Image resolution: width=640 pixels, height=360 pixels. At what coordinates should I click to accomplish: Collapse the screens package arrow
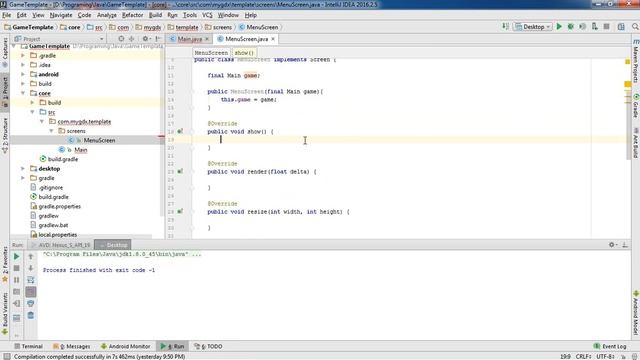(51, 131)
